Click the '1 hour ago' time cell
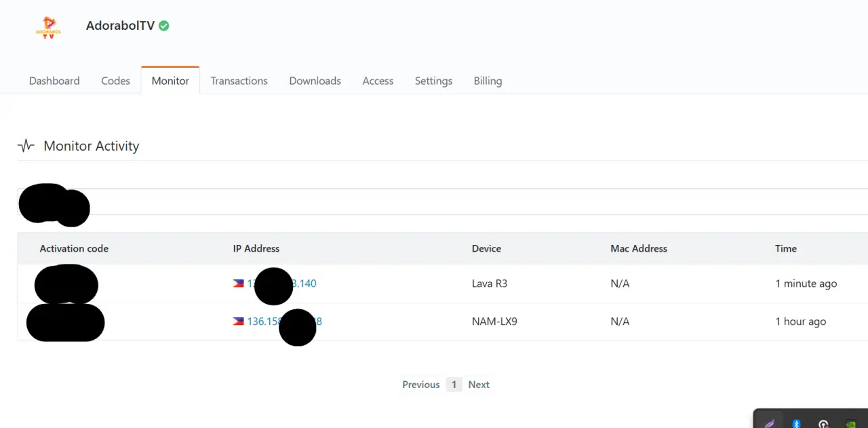 point(801,322)
